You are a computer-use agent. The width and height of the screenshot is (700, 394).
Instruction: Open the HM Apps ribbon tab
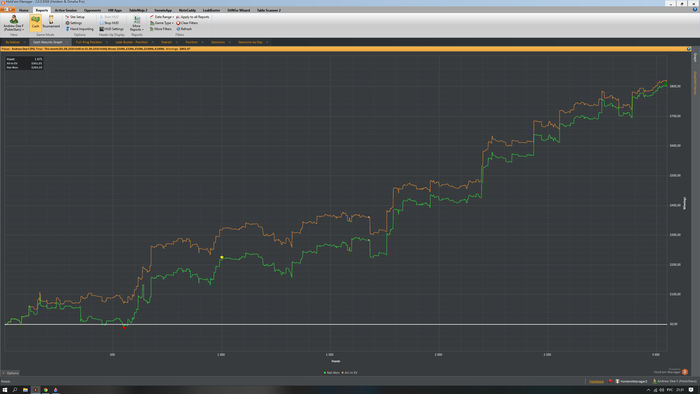(115, 10)
